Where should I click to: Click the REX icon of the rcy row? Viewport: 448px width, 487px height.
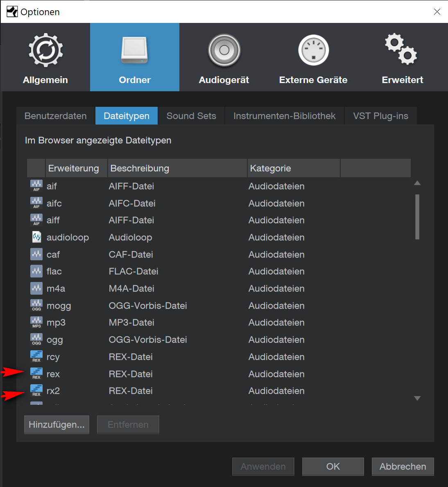point(36,356)
